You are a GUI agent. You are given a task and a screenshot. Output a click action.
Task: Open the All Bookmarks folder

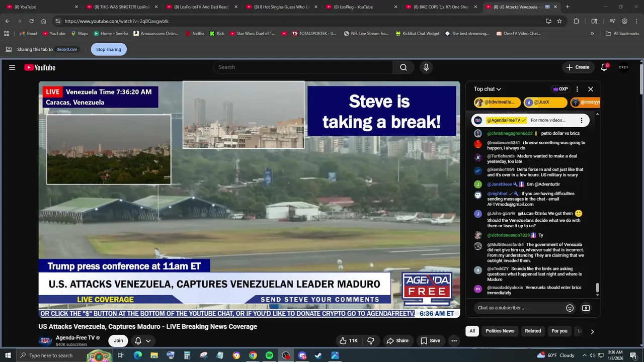622,33
